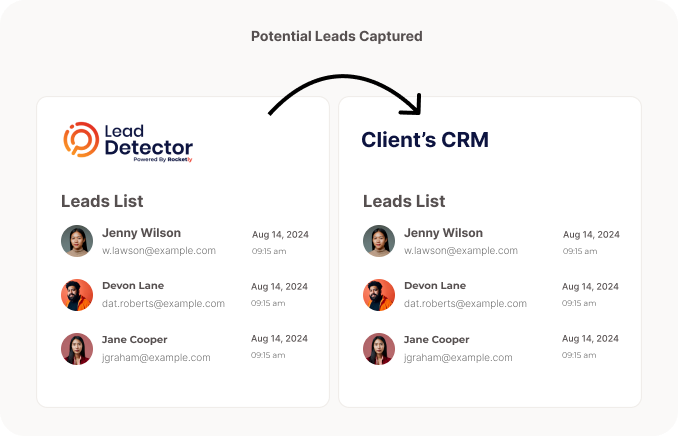Select Devon Lane name in Client's CRM panel
Viewport: 678px width, 436px height.
tap(435, 285)
